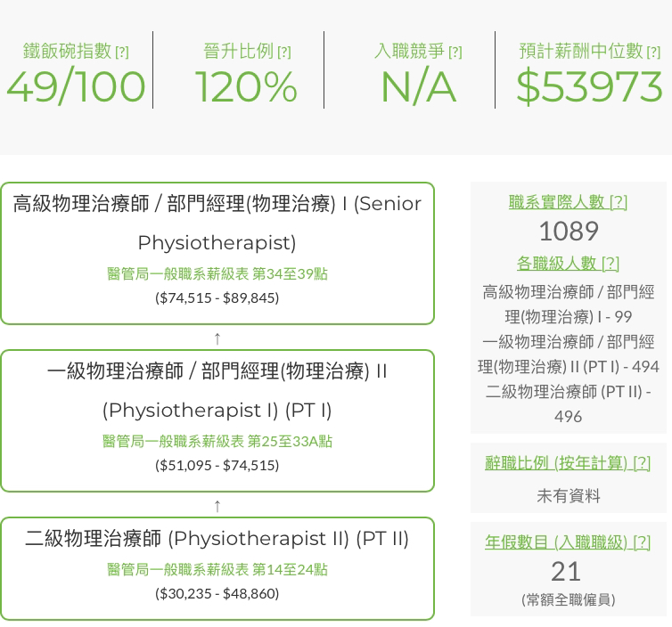The height and width of the screenshot is (627, 672).
Task: Click the 49/100 index value
Action: [76, 87]
